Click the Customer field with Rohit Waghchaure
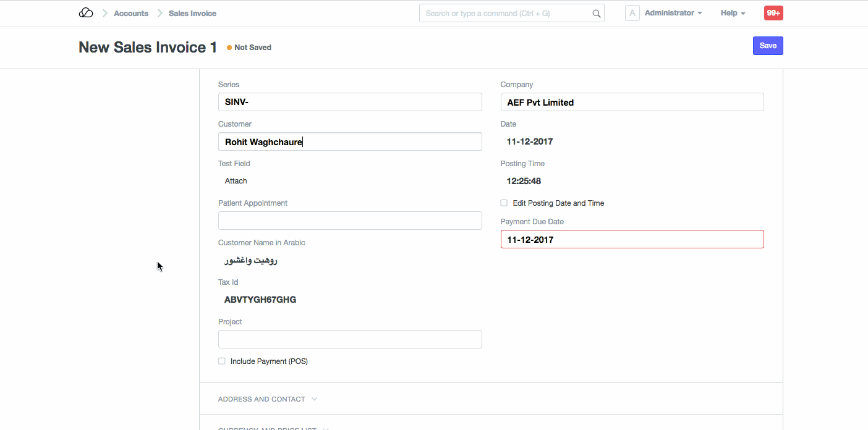The width and height of the screenshot is (868, 430). point(350,141)
